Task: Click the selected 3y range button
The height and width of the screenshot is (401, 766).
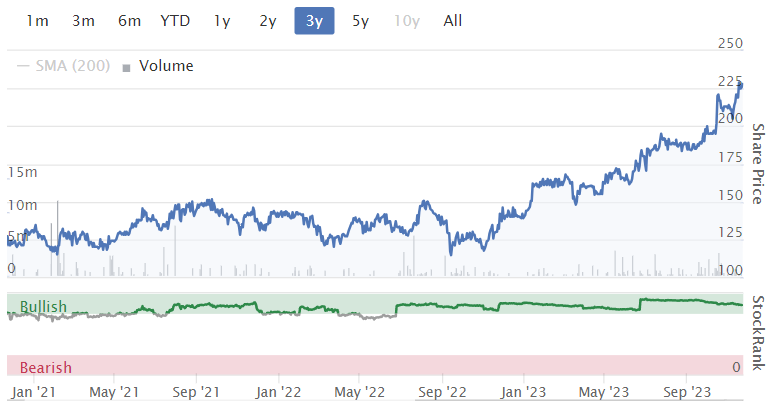Action: 314,21
